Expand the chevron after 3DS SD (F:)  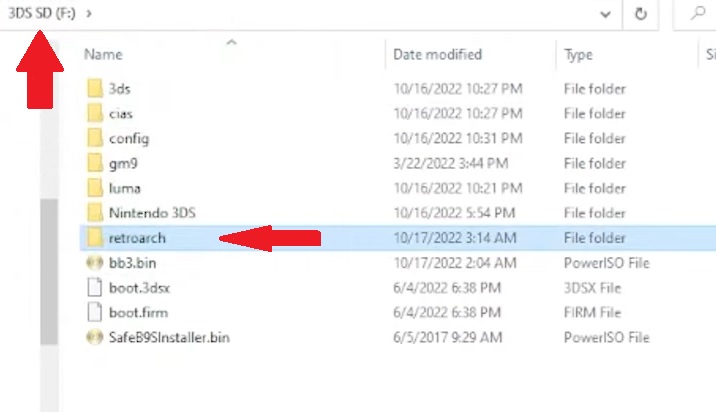click(90, 15)
